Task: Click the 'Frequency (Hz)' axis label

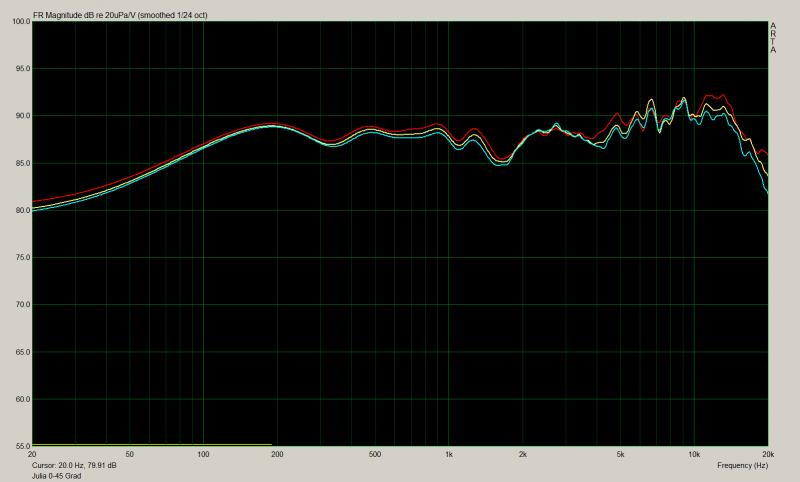Action: pos(742,465)
